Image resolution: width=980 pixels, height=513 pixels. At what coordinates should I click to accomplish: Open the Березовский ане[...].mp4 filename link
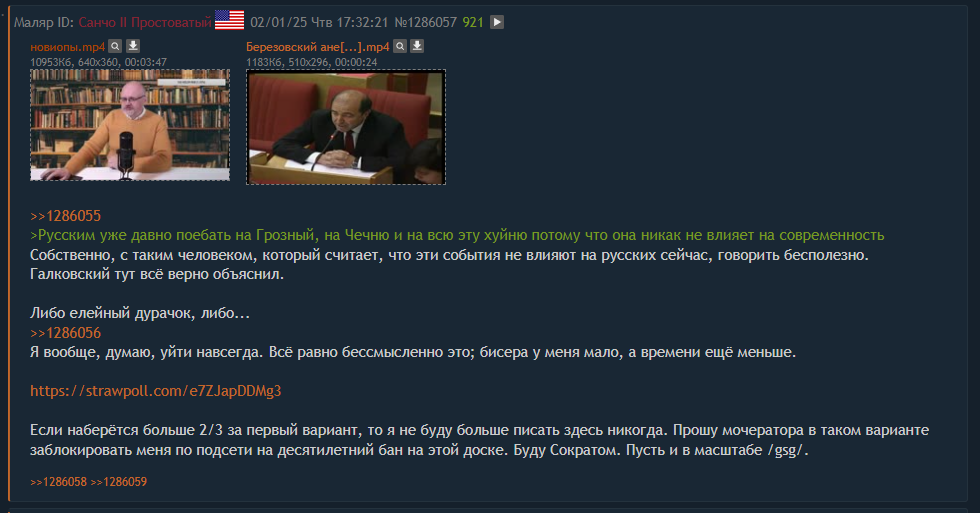[318, 47]
